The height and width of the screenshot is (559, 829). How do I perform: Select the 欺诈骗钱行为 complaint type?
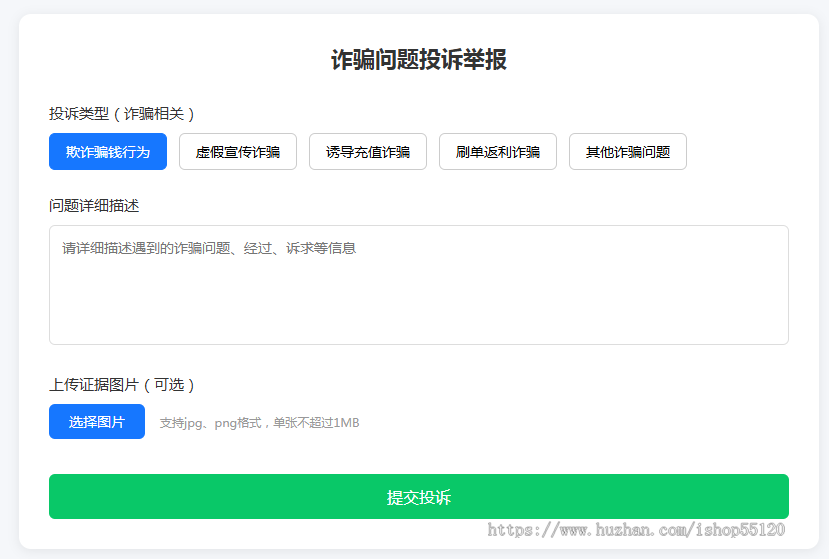(108, 152)
